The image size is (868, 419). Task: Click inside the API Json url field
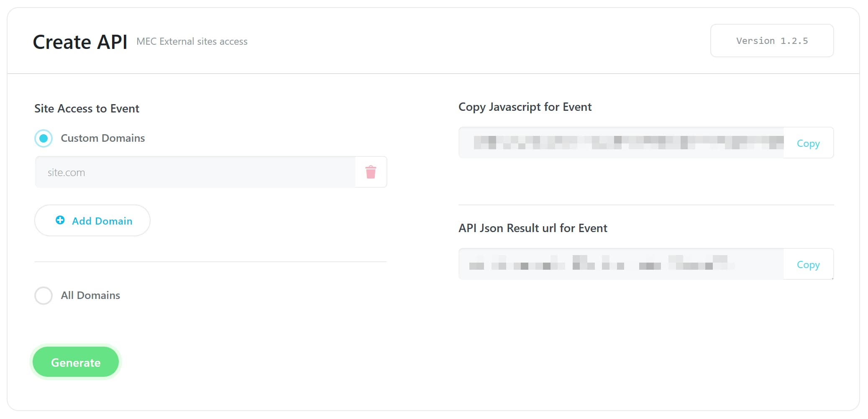621,264
